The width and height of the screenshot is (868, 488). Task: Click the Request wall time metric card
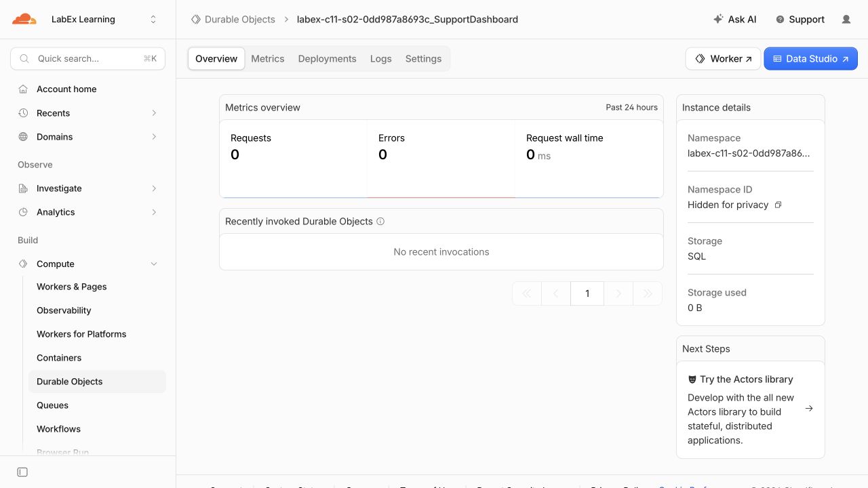click(x=589, y=159)
